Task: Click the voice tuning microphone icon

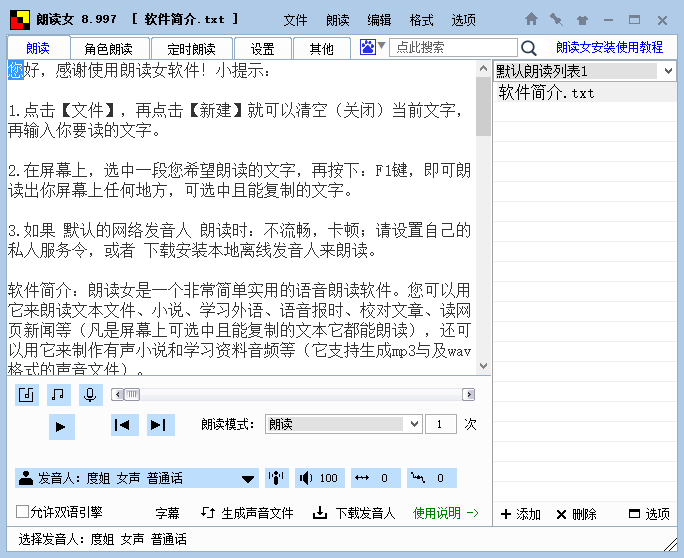Action: 277,478
